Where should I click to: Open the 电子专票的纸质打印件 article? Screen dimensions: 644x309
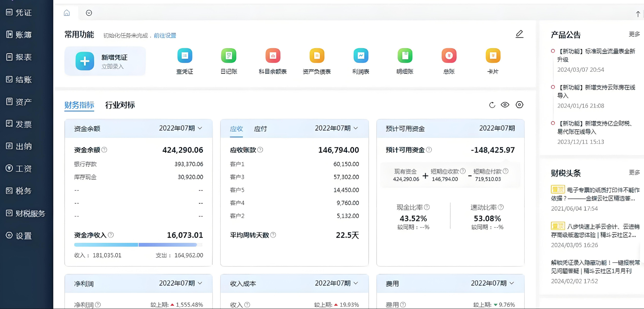tap(595, 194)
